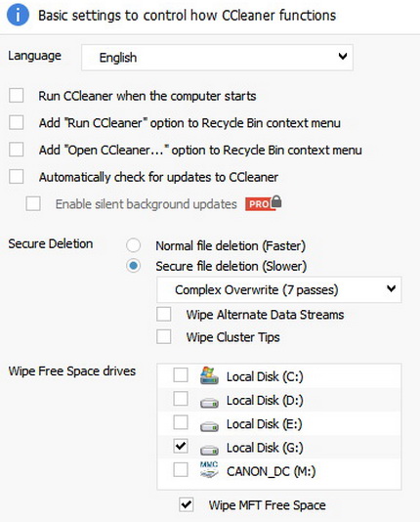420x522 pixels.
Task: Select Secure file deletion (Slower) radio button
Action: [133, 266]
